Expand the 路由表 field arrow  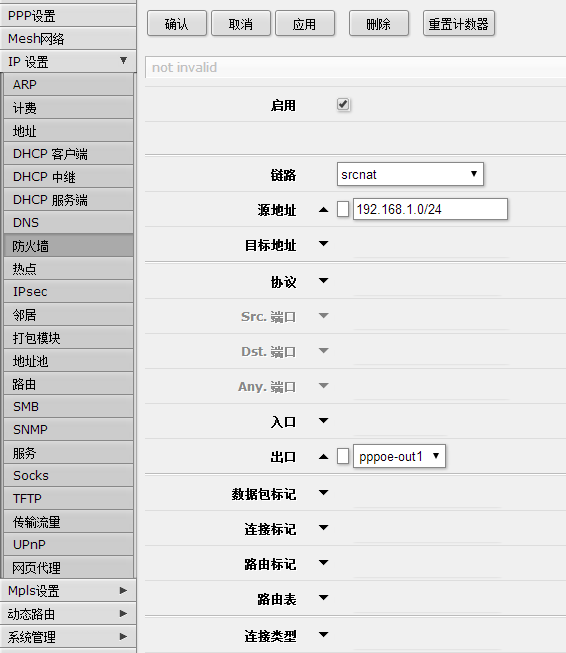tap(324, 598)
